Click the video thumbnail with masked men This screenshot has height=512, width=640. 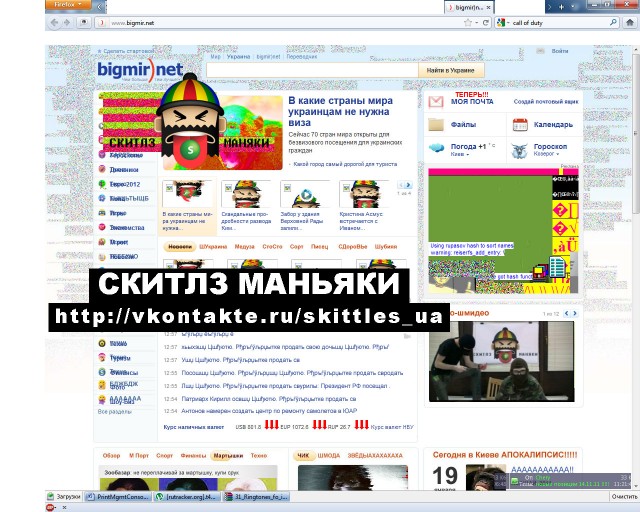(501, 364)
